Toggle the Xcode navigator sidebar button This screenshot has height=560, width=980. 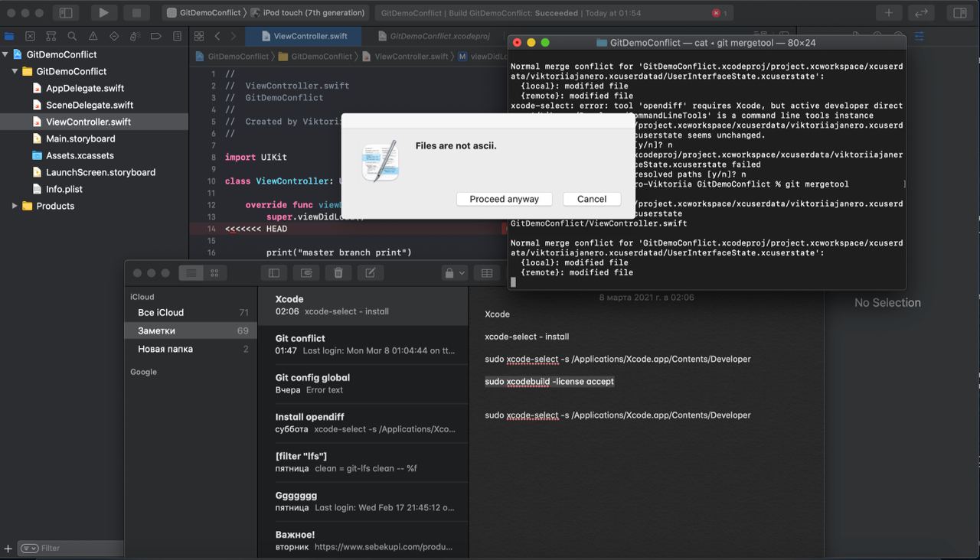point(66,13)
